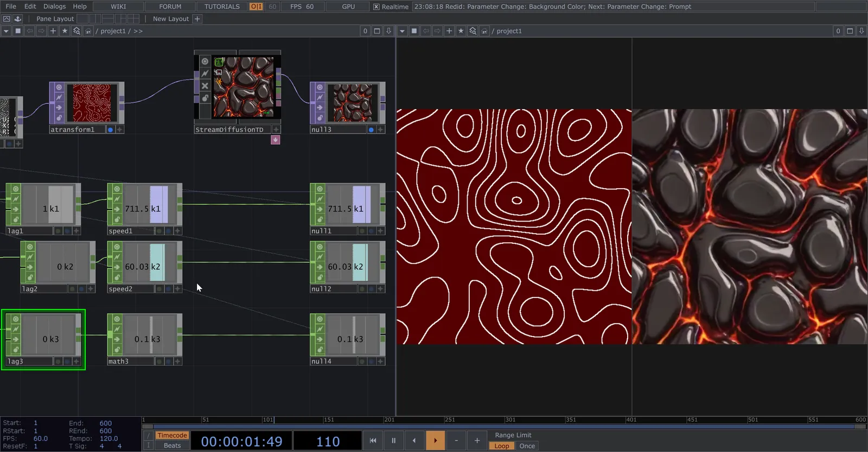Click the pink arrow below StreamDiffusionTD
Image resolution: width=868 pixels, height=452 pixels.
pyautogui.click(x=276, y=140)
